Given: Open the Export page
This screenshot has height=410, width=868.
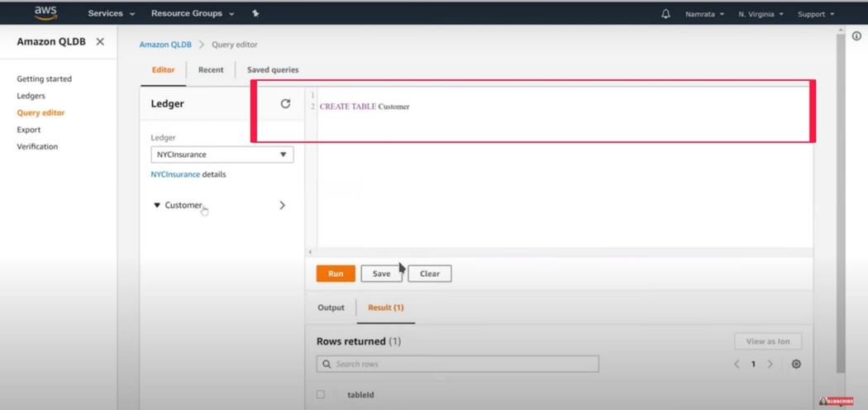Looking at the screenshot, I should point(29,130).
